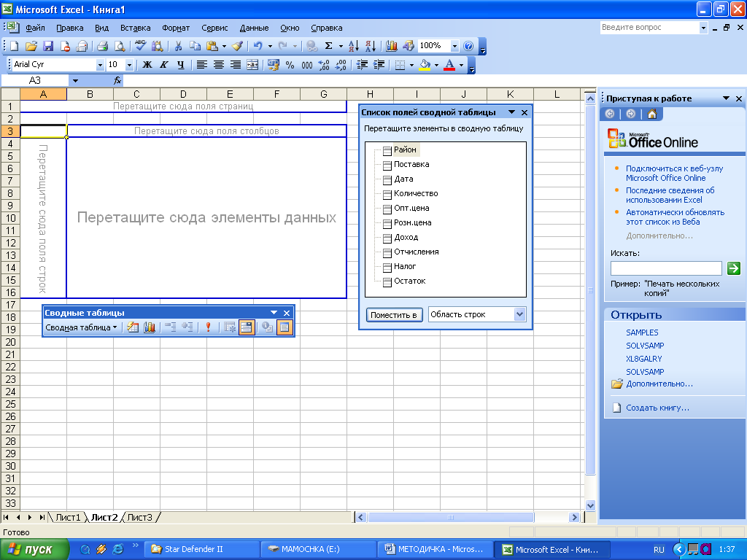The image size is (747, 560).
Task: Increase indent toolbar icon
Action: pyautogui.click(x=379, y=65)
